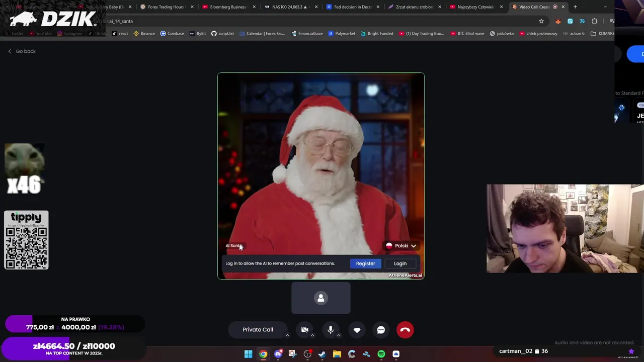644x362 pixels.
Task: Bookmark this page with star icon
Action: click(541, 21)
